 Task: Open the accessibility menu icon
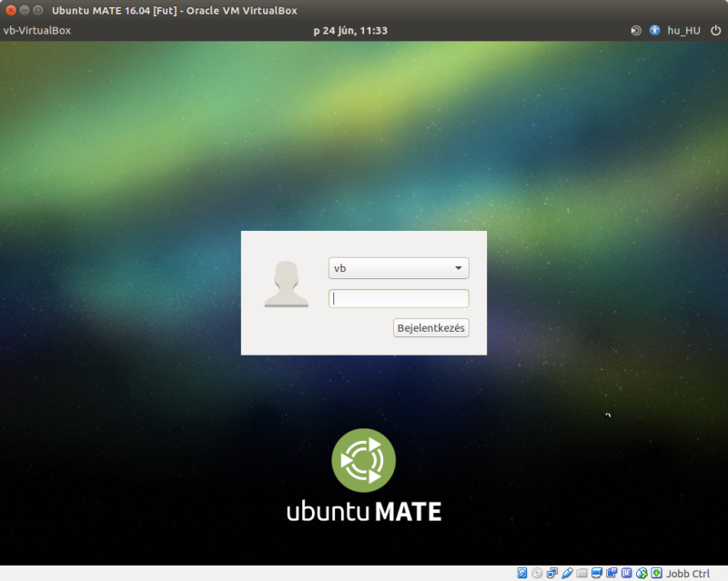pyautogui.click(x=654, y=31)
